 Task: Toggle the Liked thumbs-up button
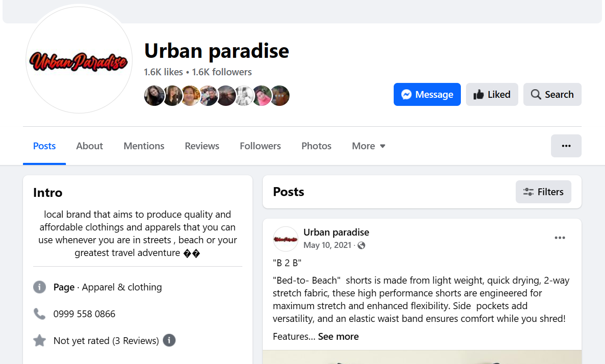coord(492,94)
